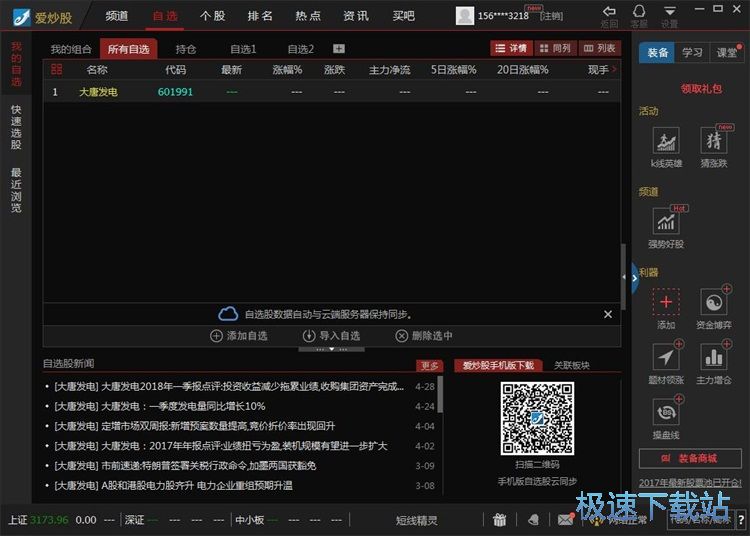Add a new watchlist tab

point(339,49)
